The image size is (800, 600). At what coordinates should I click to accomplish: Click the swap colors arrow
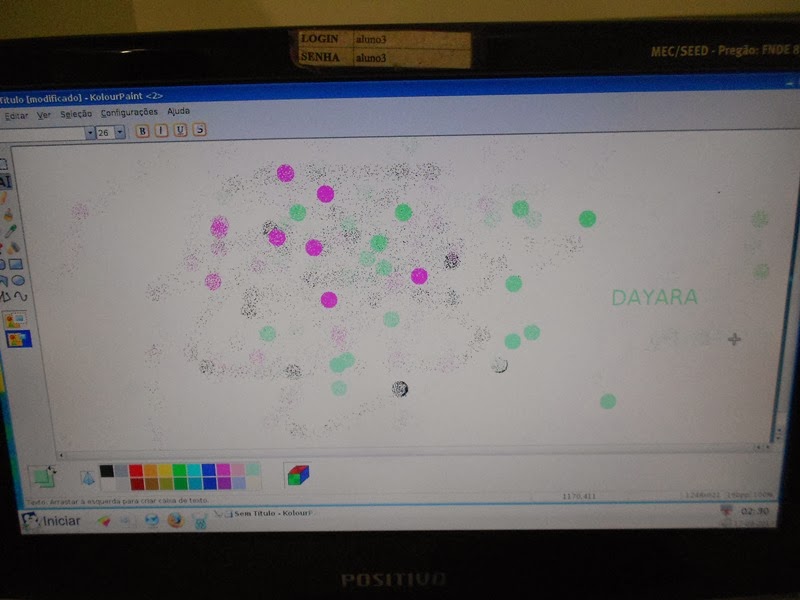52,468
